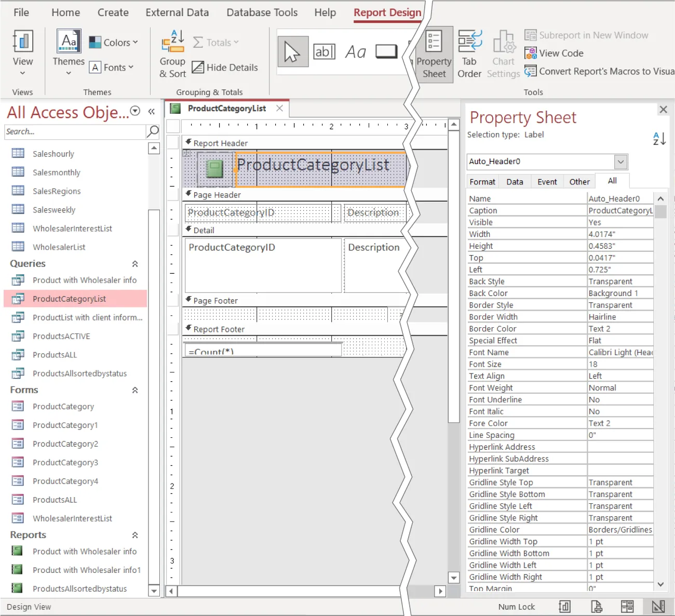This screenshot has width=675, height=616.
Task: Select the Event tab in Property Sheet
Action: 547,181
